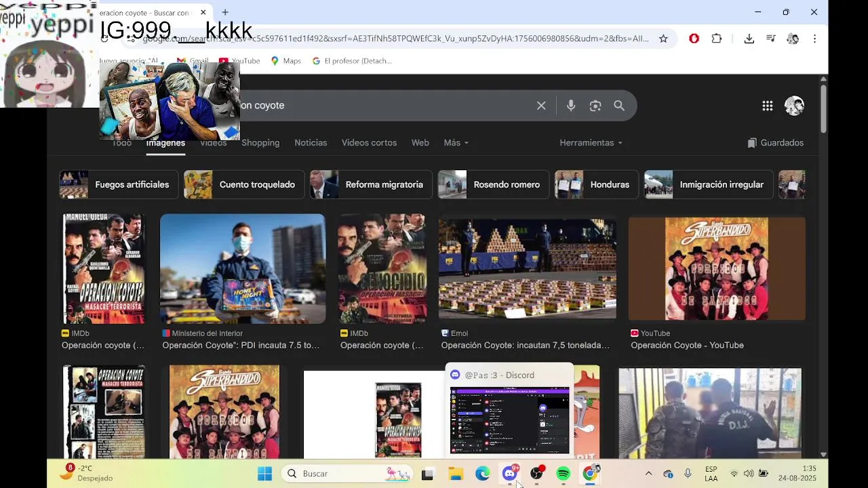The height and width of the screenshot is (488, 868).
Task: Open OBS Studio from the taskbar
Action: (537, 474)
